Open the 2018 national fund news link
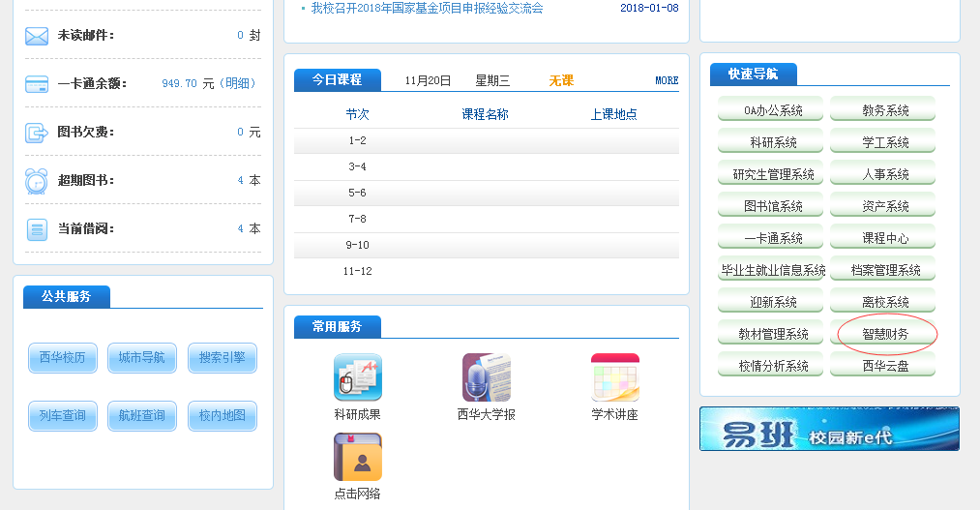 [x=427, y=8]
